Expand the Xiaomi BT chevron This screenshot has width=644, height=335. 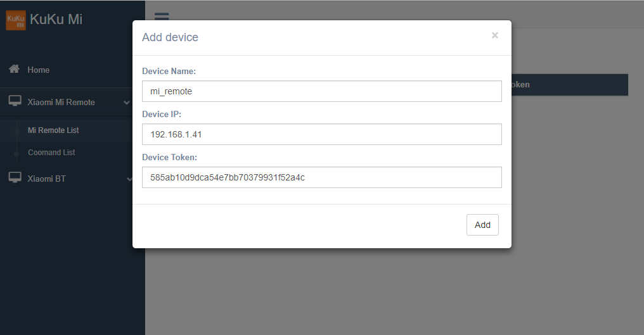click(x=129, y=179)
